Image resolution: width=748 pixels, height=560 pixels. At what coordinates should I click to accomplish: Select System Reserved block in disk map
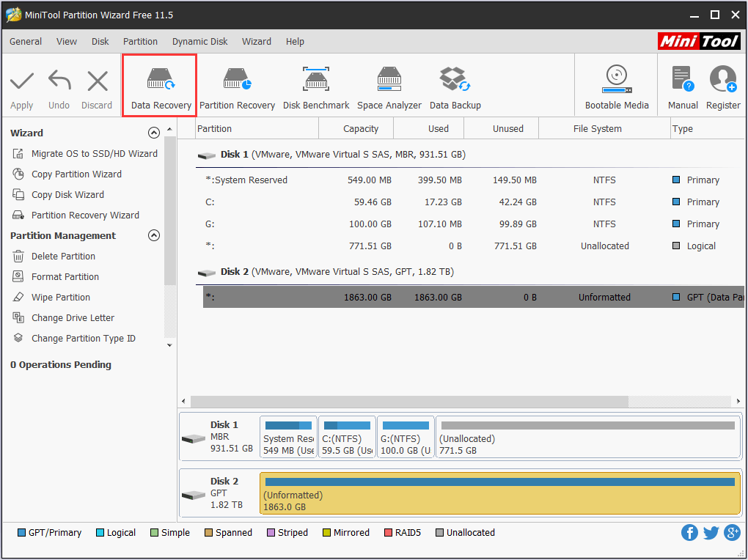click(x=289, y=437)
